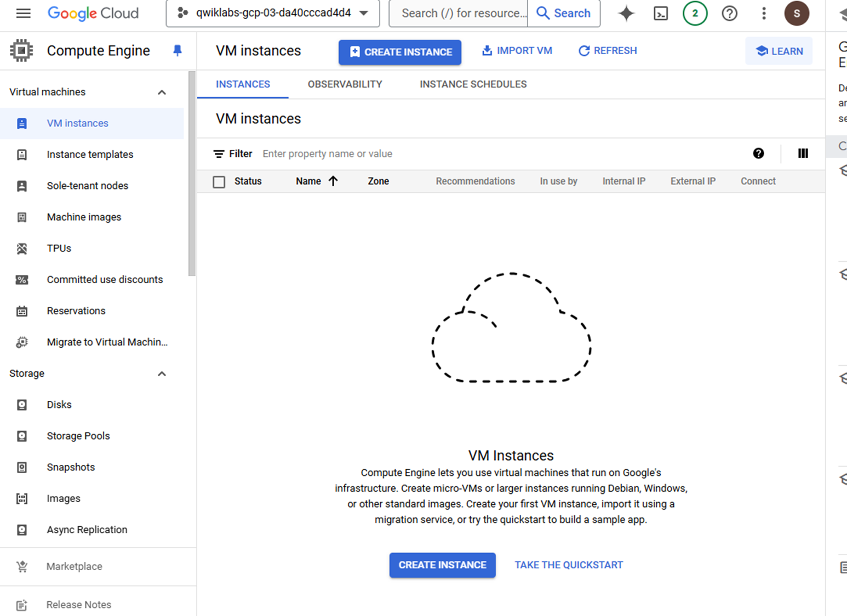Viewport: 847px width, 616px height.
Task: Click the Reservations calendar icon
Action: (22, 311)
